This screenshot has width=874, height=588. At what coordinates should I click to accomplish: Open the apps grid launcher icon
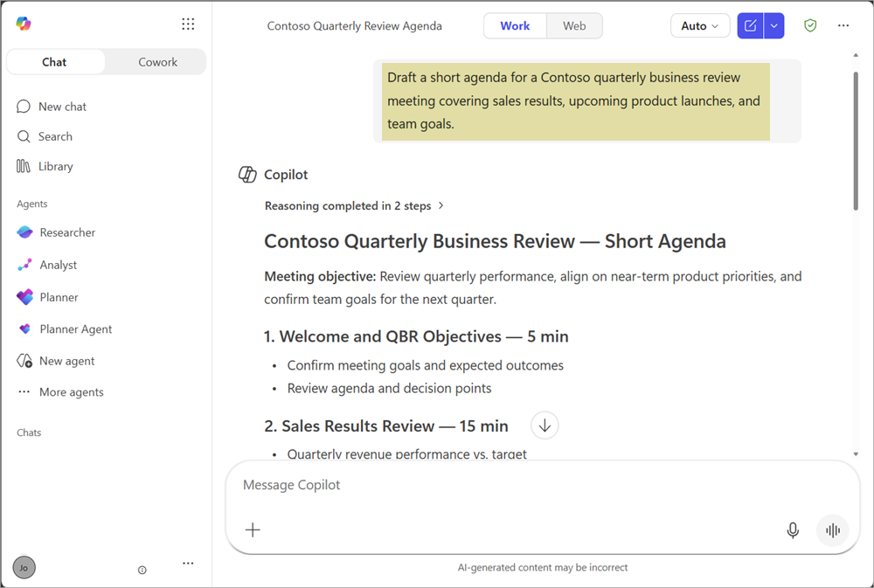188,24
